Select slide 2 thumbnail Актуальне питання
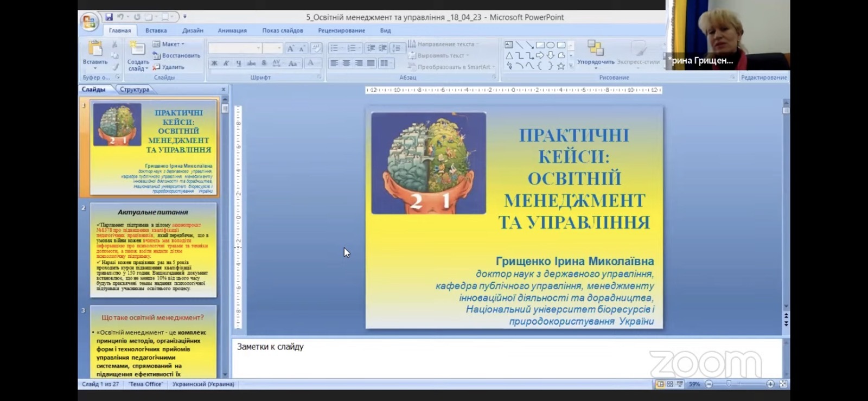This screenshot has height=401, width=868. click(x=153, y=250)
